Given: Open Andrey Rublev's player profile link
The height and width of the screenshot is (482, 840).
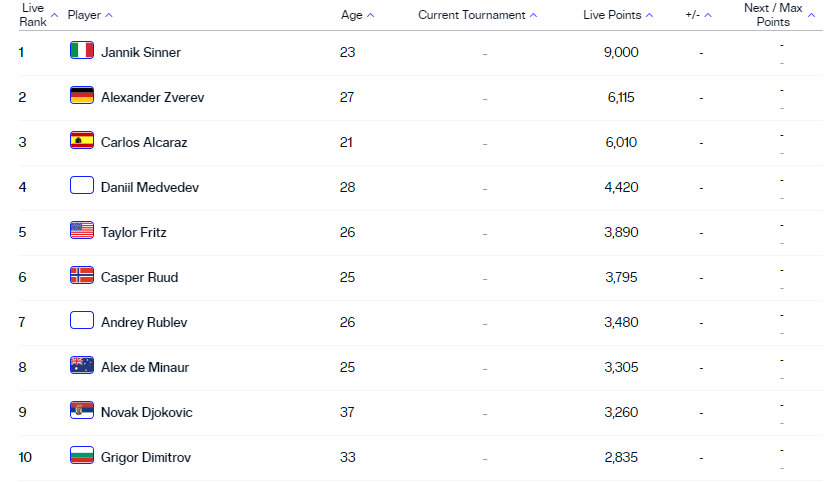Looking at the screenshot, I should (x=144, y=322).
